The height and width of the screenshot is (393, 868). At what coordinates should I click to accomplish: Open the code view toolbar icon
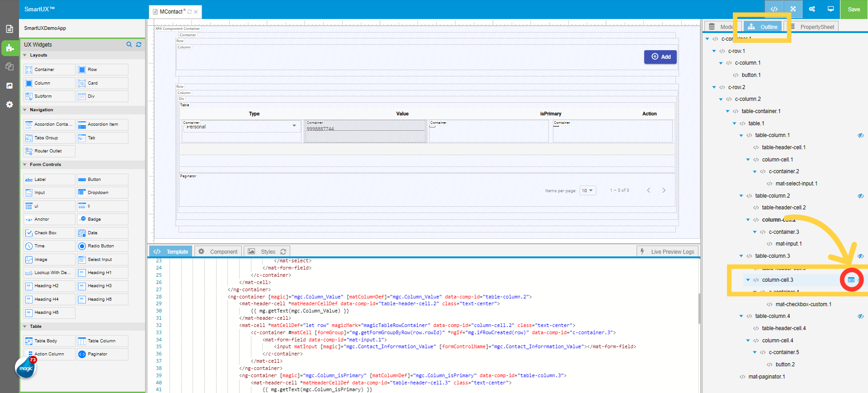(x=774, y=9)
